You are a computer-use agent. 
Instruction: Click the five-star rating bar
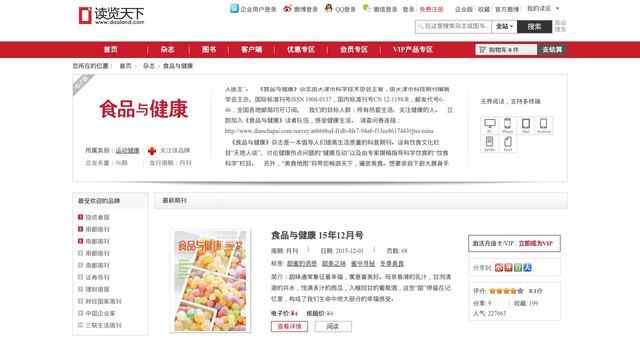pos(507,291)
